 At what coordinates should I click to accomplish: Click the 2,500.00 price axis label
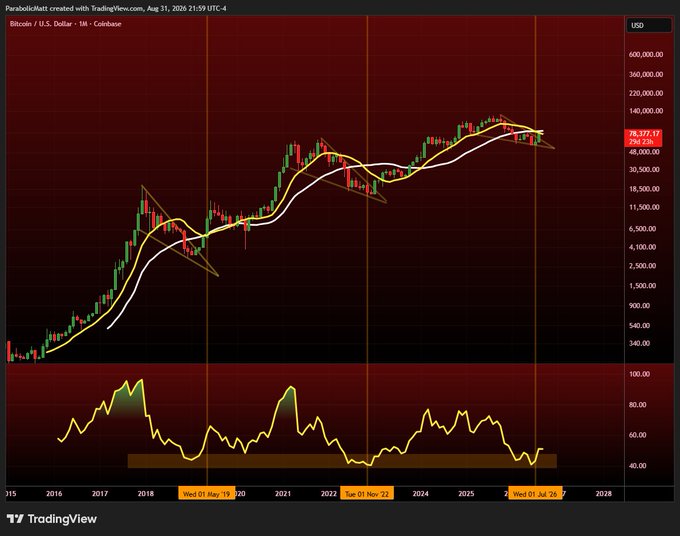[642, 265]
